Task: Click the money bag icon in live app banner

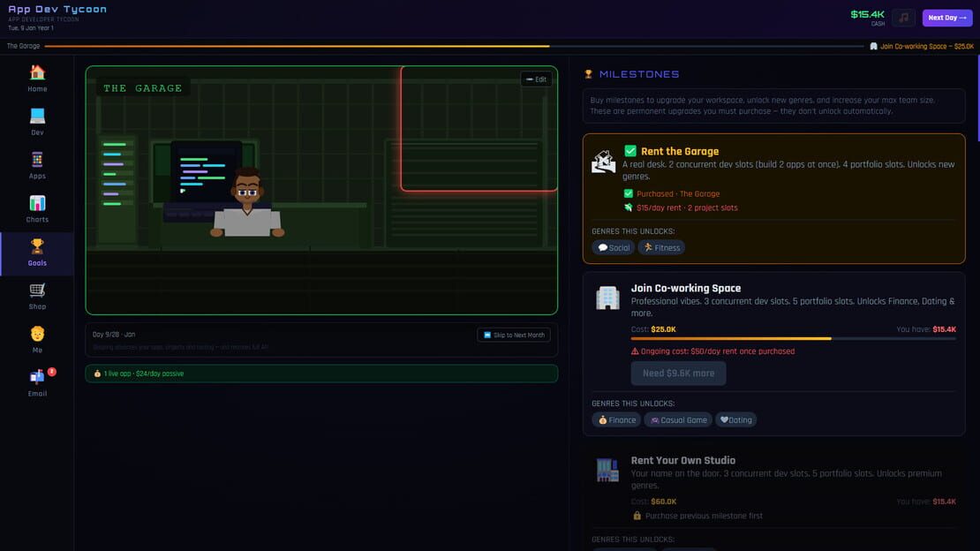Action: tap(97, 374)
